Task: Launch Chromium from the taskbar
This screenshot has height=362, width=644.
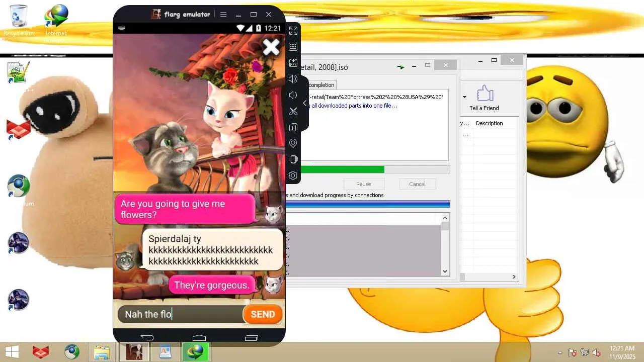Action: click(71, 352)
